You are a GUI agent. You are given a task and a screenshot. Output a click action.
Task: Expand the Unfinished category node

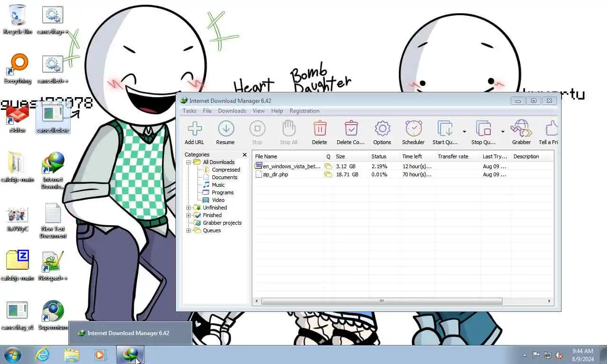pos(188,208)
